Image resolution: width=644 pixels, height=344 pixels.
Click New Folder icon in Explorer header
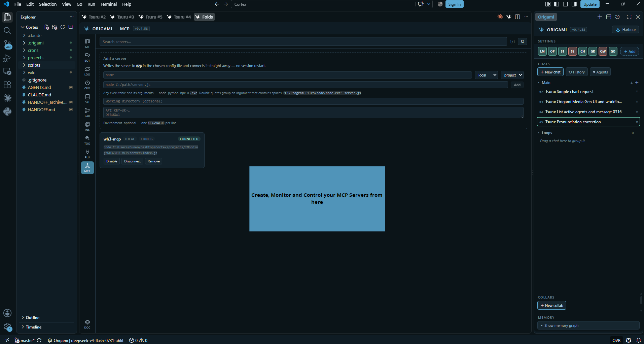[x=55, y=27]
